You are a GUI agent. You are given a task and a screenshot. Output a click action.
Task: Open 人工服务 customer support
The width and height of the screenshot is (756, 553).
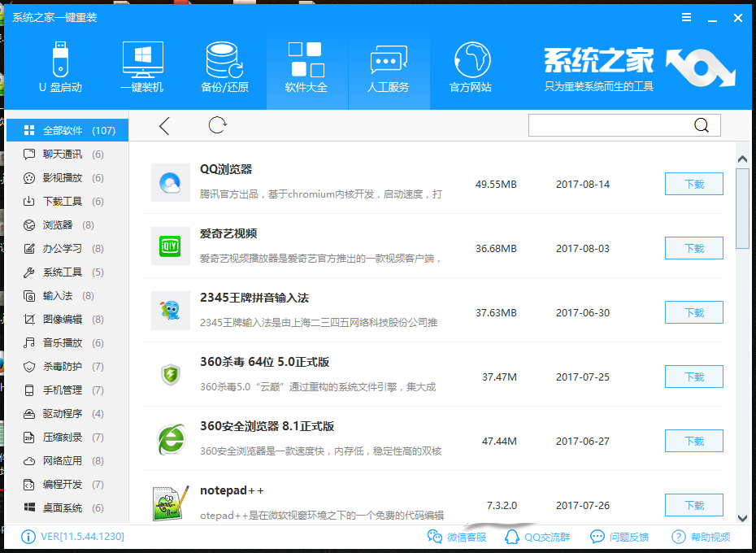389,65
